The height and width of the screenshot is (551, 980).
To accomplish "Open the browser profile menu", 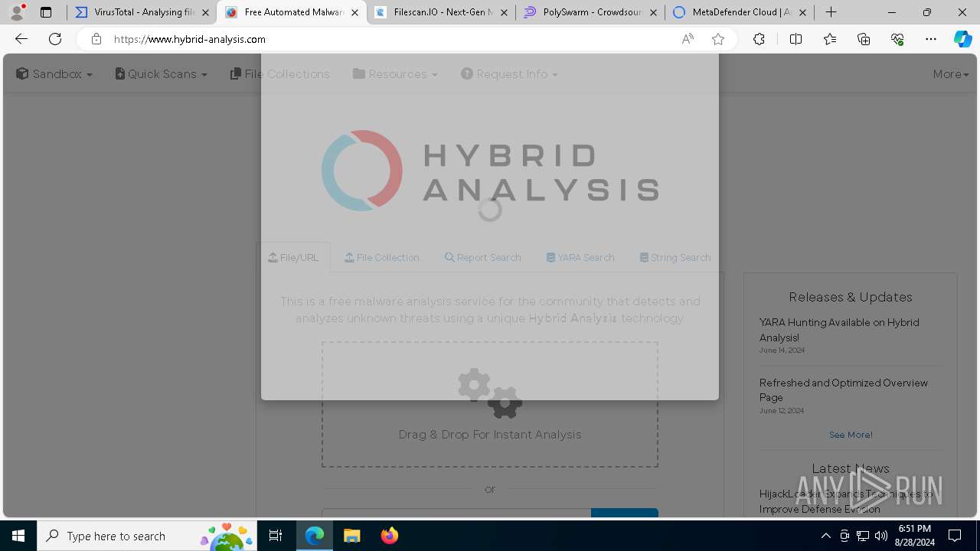I will pyautogui.click(x=17, y=12).
